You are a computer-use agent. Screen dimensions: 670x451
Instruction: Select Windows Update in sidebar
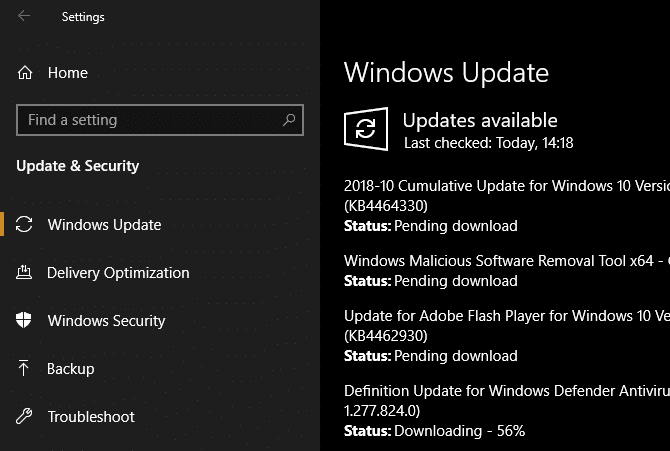click(x=104, y=224)
